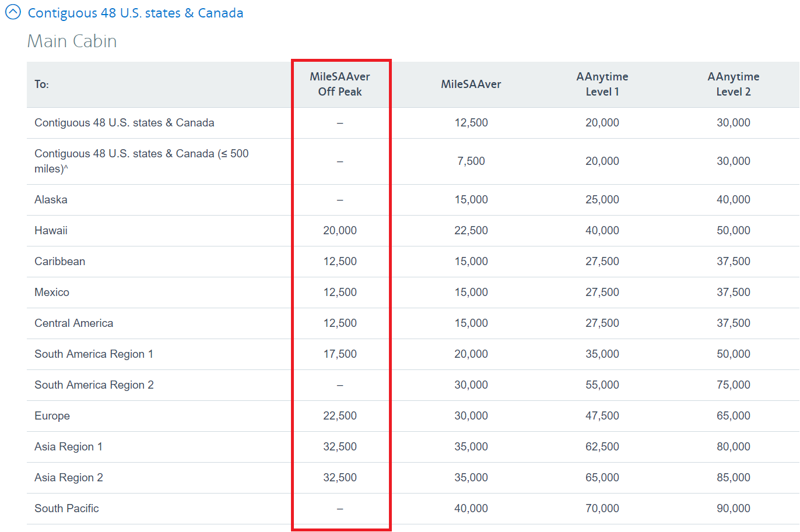
Task: Click South America Region 2 MileSAAver 30,000
Action: (x=471, y=385)
